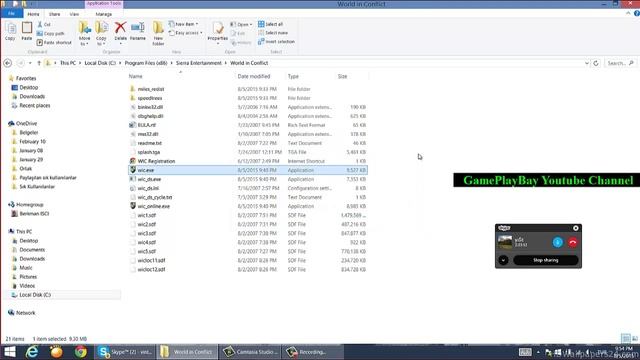Viewport: 640px width, 360px height.
Task: Open Chrome from taskbar
Action: coord(80,352)
